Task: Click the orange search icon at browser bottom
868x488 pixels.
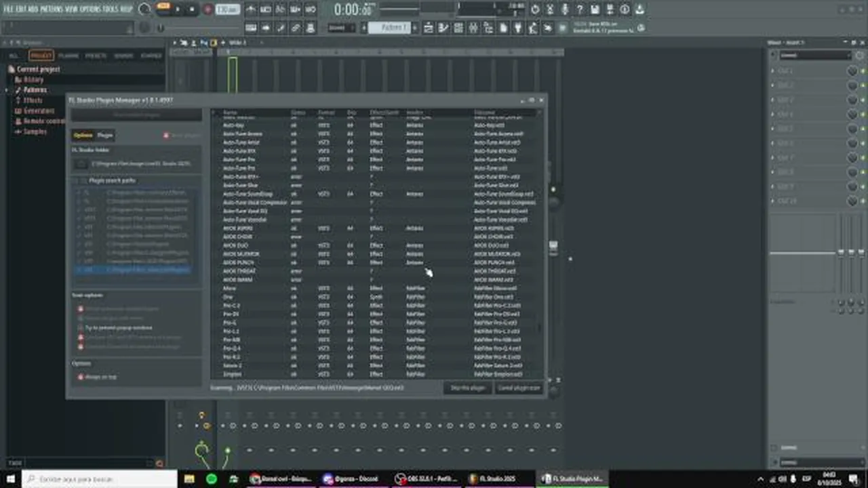Action: (159, 464)
